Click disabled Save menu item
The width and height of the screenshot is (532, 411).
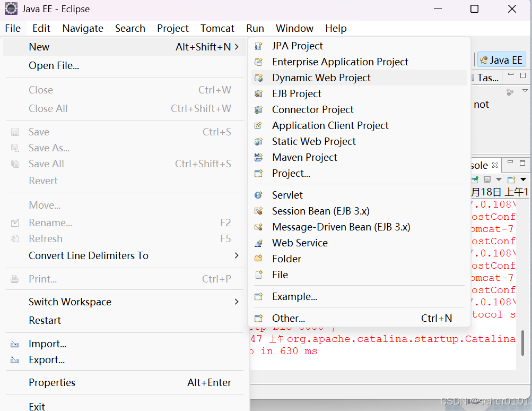(125, 132)
